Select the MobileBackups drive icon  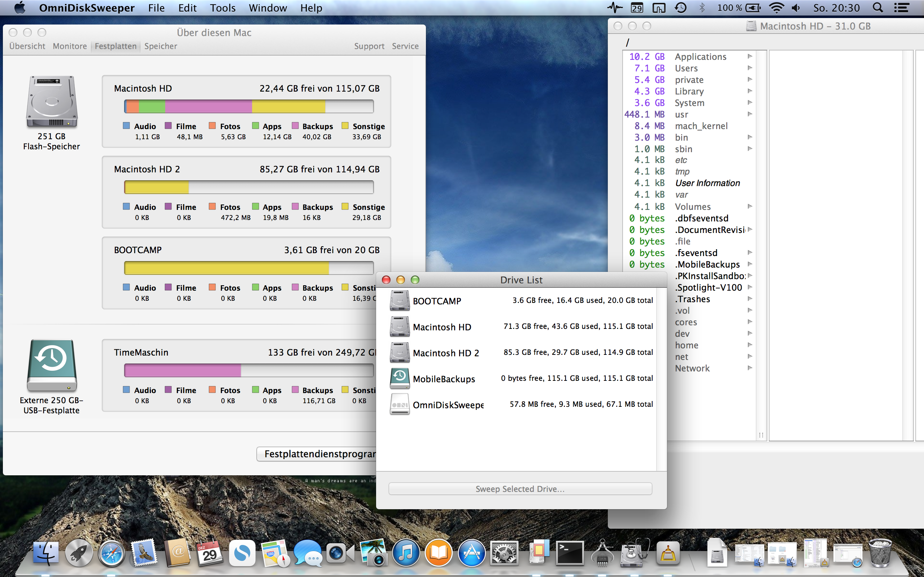400,379
